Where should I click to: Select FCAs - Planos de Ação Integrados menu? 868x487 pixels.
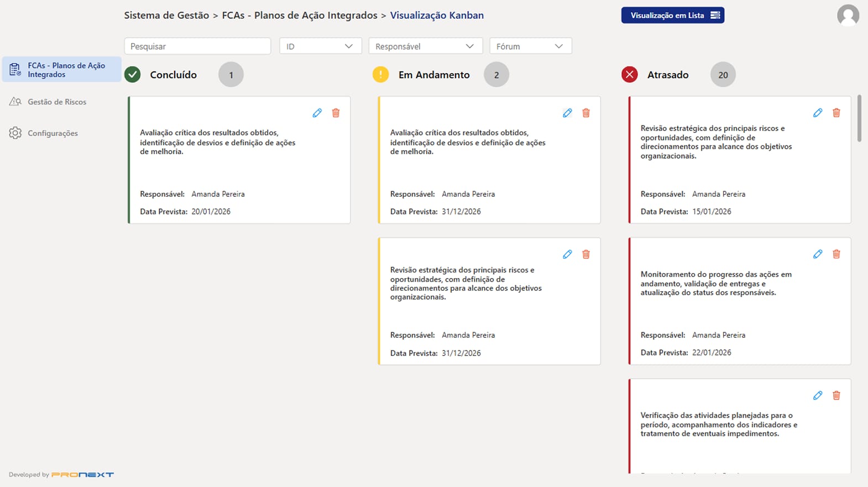pyautogui.click(x=61, y=70)
